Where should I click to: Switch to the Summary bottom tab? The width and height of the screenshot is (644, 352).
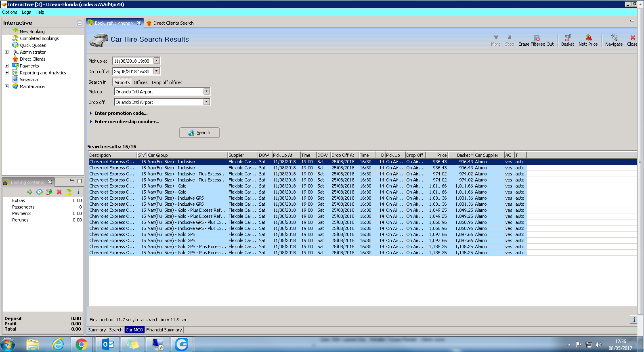tap(97, 330)
